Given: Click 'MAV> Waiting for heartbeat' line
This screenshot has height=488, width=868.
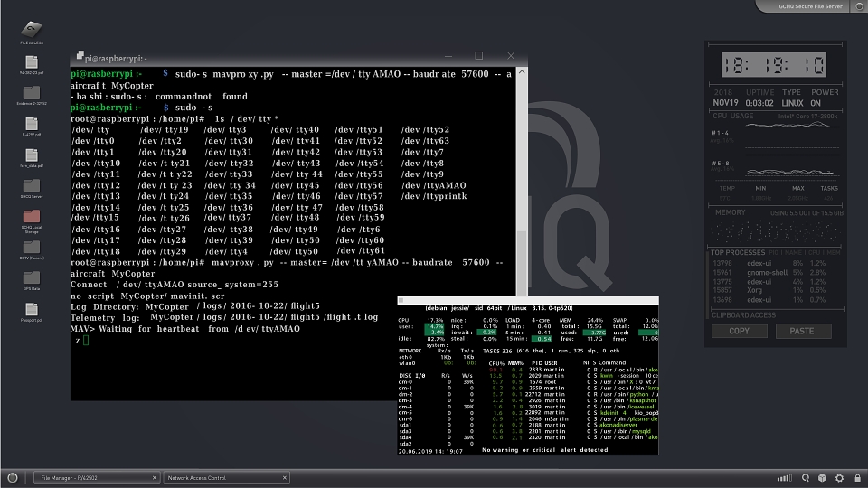Looking at the screenshot, I should [x=184, y=329].
